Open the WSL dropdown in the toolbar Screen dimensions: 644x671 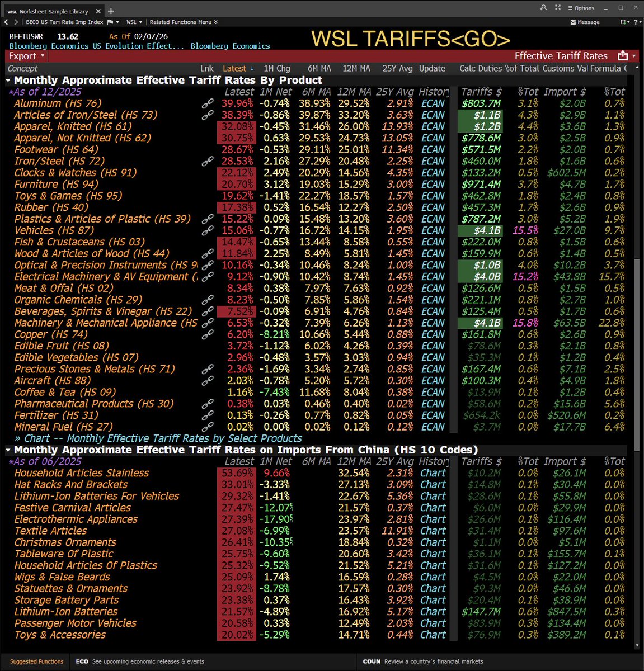[x=134, y=22]
